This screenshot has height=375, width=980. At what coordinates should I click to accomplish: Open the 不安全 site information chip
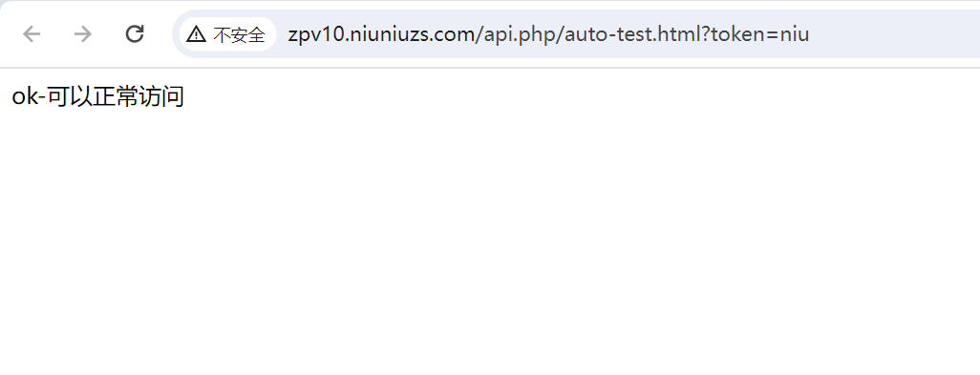pyautogui.click(x=228, y=33)
